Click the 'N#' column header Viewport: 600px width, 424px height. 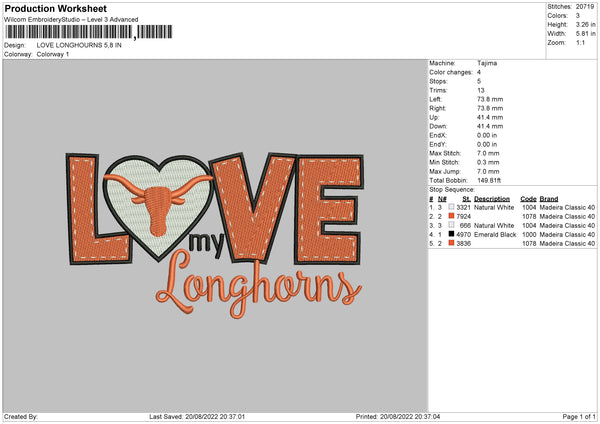click(442, 199)
